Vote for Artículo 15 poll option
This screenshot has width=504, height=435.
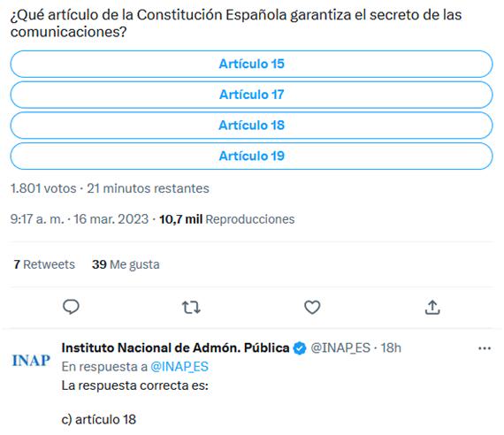(251, 64)
